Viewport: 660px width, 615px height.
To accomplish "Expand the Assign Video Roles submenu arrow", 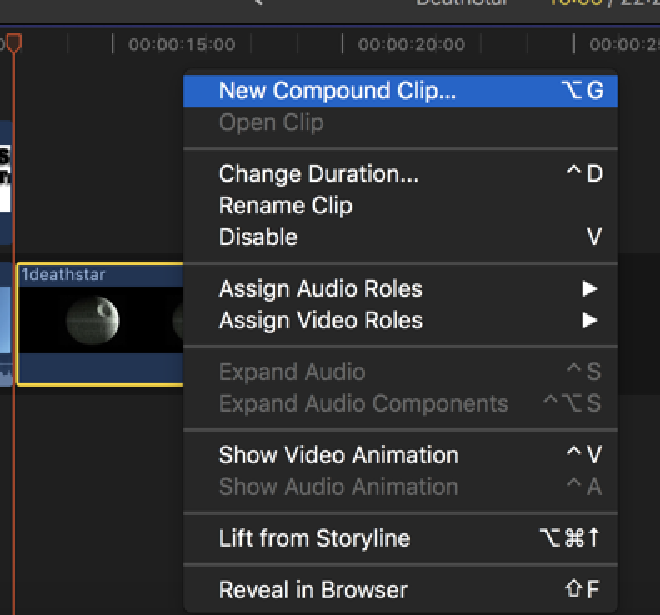I will [x=589, y=321].
